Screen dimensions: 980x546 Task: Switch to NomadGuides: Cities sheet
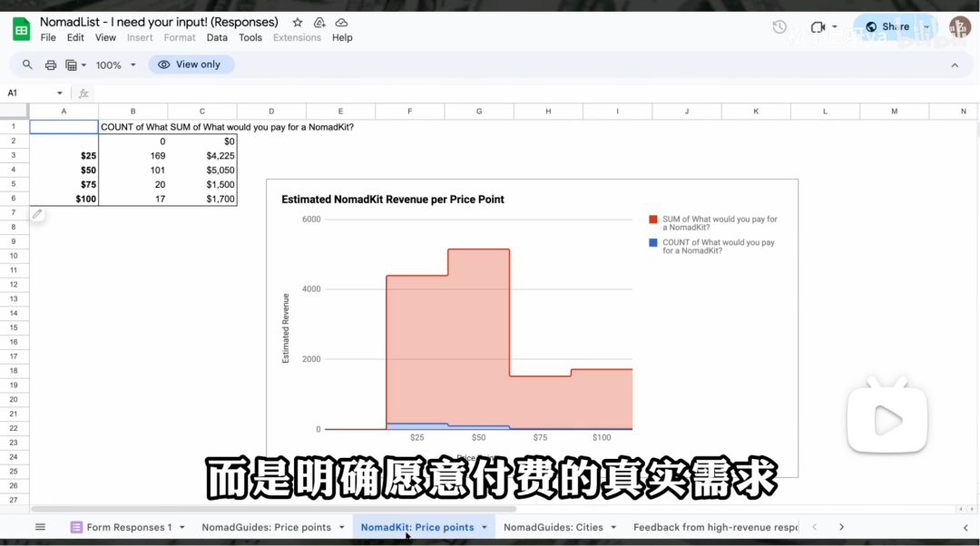(554, 527)
